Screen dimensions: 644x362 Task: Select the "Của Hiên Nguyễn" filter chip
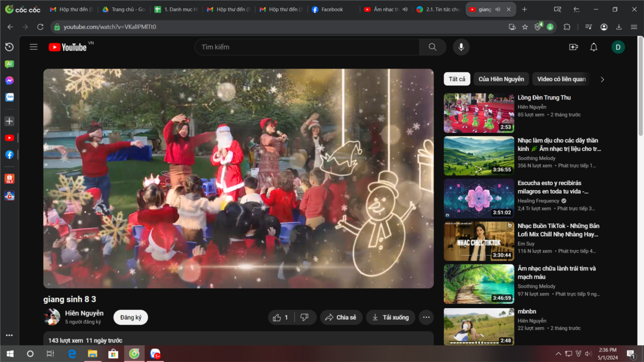coord(501,79)
